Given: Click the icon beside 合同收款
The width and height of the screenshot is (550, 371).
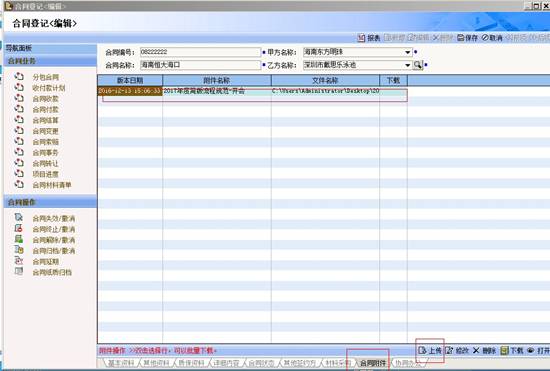Looking at the screenshot, I should [19, 98].
